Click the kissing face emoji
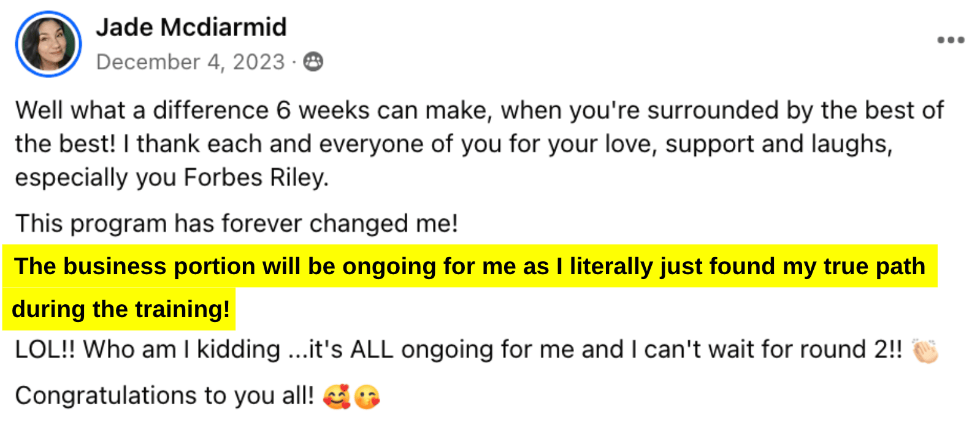Image resolution: width=980 pixels, height=422 pixels. 367,397
